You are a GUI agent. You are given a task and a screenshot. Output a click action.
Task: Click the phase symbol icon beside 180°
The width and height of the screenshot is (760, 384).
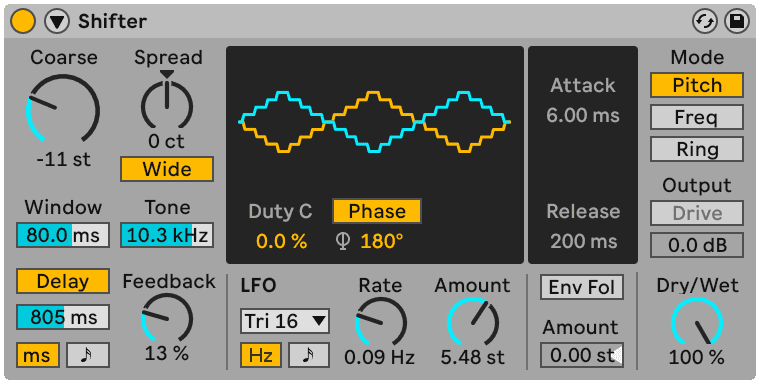pos(343,241)
